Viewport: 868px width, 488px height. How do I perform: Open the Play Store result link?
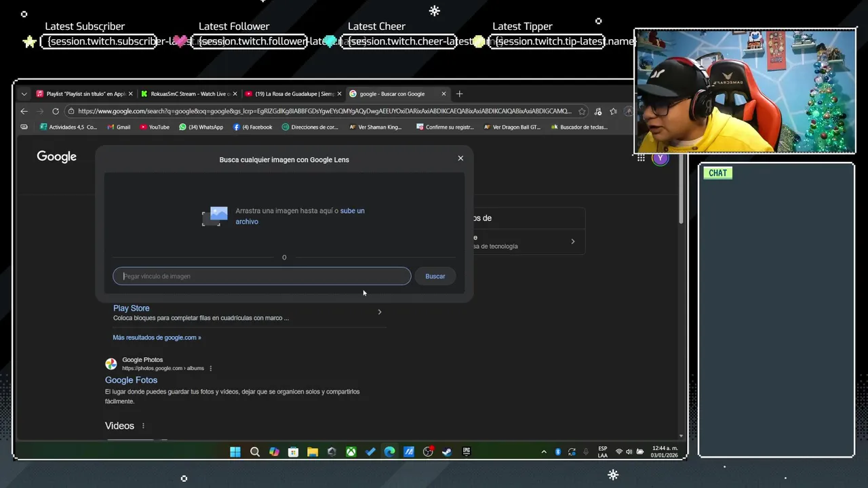point(132,308)
